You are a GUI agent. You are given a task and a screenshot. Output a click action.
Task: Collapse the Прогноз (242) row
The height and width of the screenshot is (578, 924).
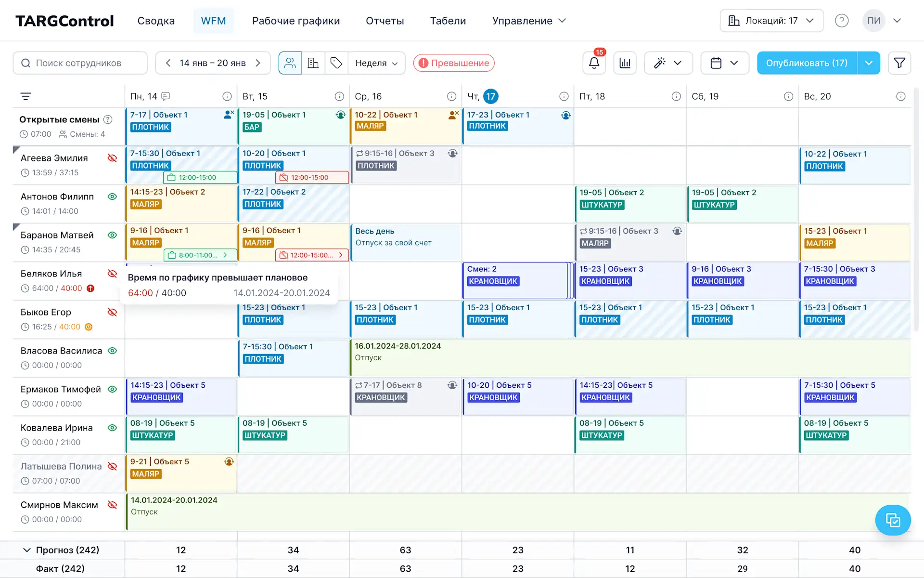point(27,550)
